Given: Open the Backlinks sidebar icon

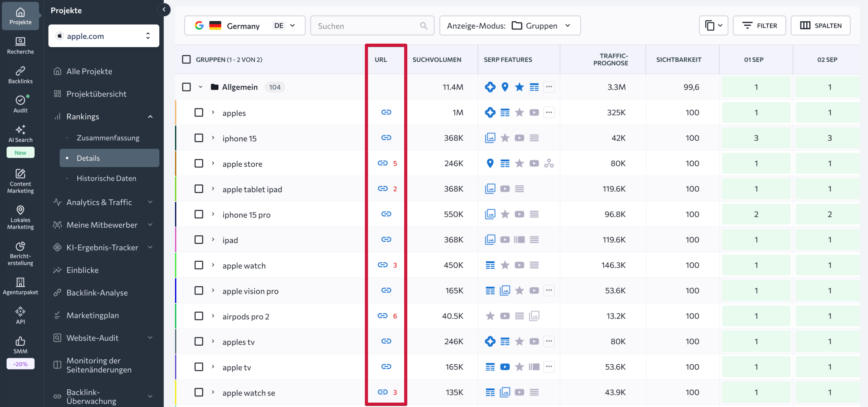Looking at the screenshot, I should (20, 75).
